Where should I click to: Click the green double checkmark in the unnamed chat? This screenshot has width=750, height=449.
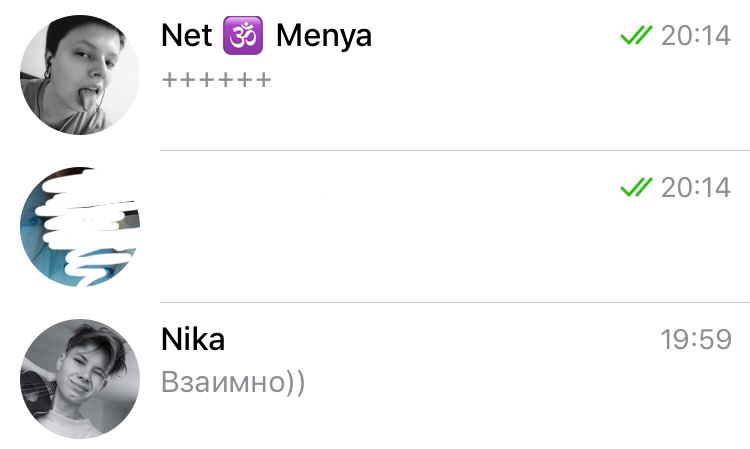click(636, 187)
